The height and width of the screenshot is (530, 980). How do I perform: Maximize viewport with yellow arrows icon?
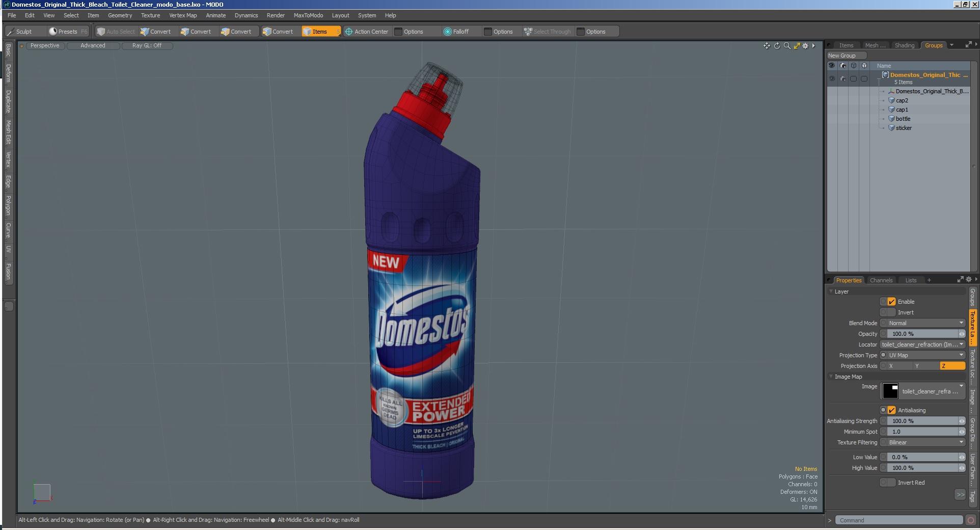point(797,46)
